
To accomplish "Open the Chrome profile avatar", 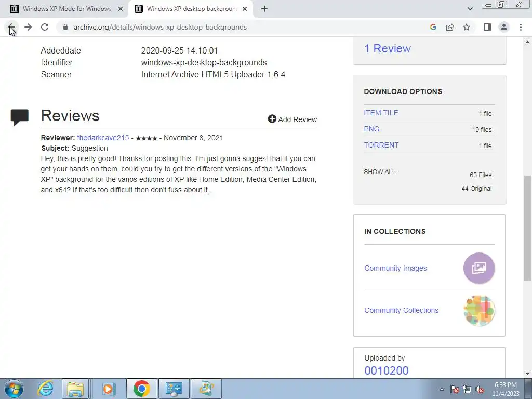I will (504, 27).
